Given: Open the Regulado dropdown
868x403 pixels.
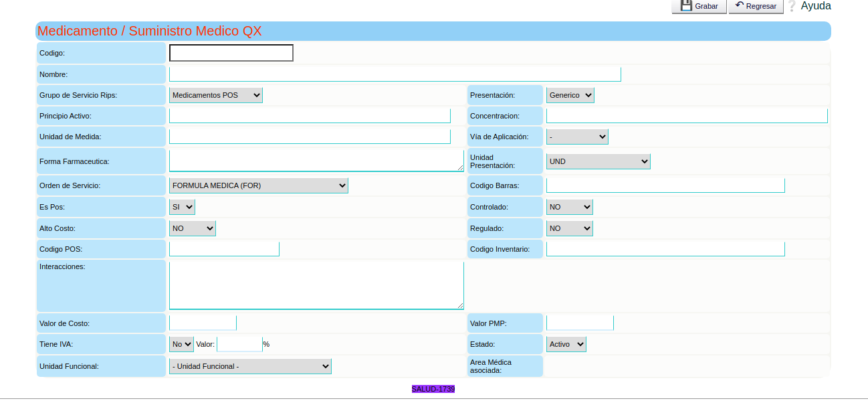Looking at the screenshot, I should 569,228.
